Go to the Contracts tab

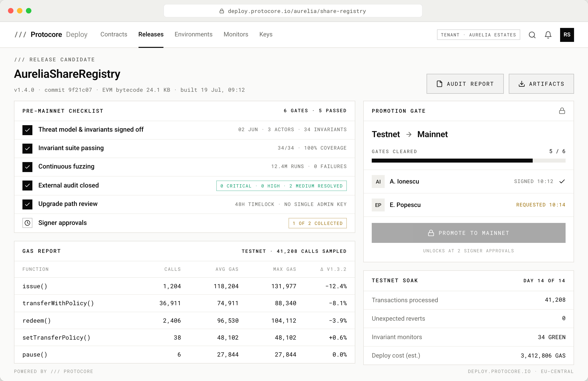(114, 34)
